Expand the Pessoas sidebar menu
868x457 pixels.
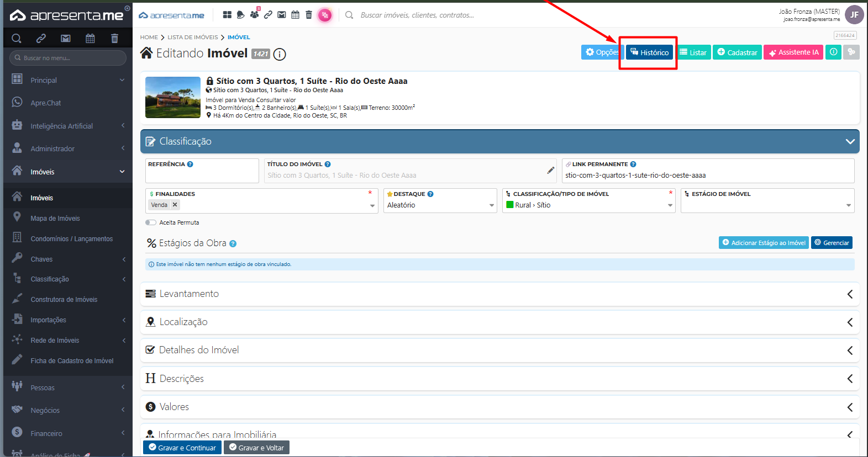[x=68, y=387]
